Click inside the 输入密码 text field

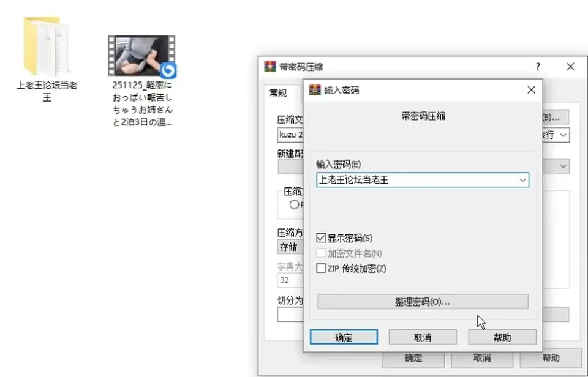point(417,180)
